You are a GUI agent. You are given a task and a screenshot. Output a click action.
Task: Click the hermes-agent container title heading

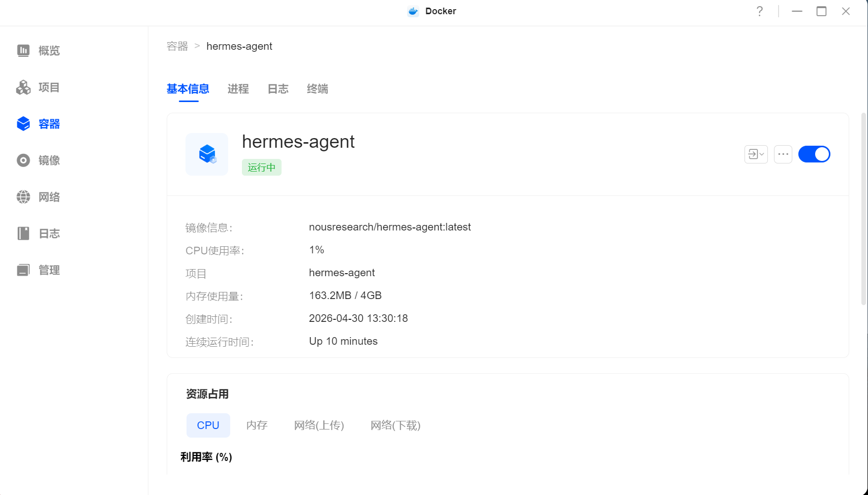(298, 142)
